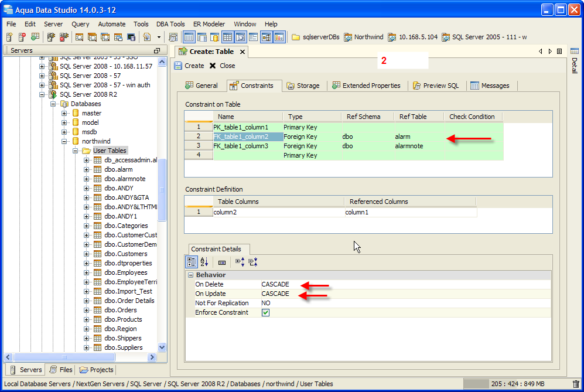Select the On Delete CASCADE value
Screen dimensions: 584x392
pyautogui.click(x=275, y=284)
